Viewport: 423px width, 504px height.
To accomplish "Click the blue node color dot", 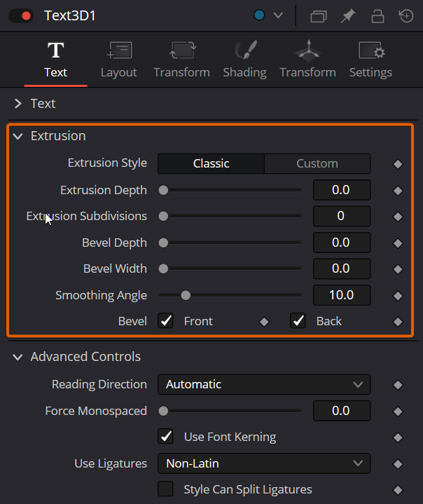I will click(259, 15).
